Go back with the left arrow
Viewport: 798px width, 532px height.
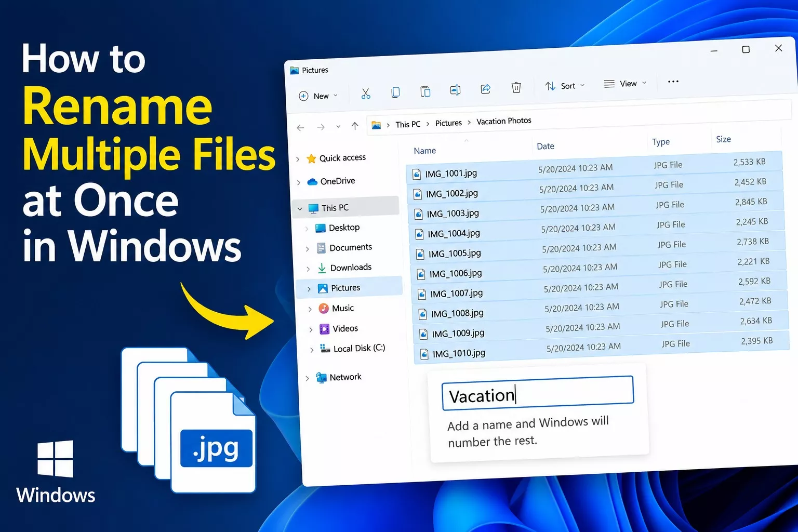tap(300, 127)
